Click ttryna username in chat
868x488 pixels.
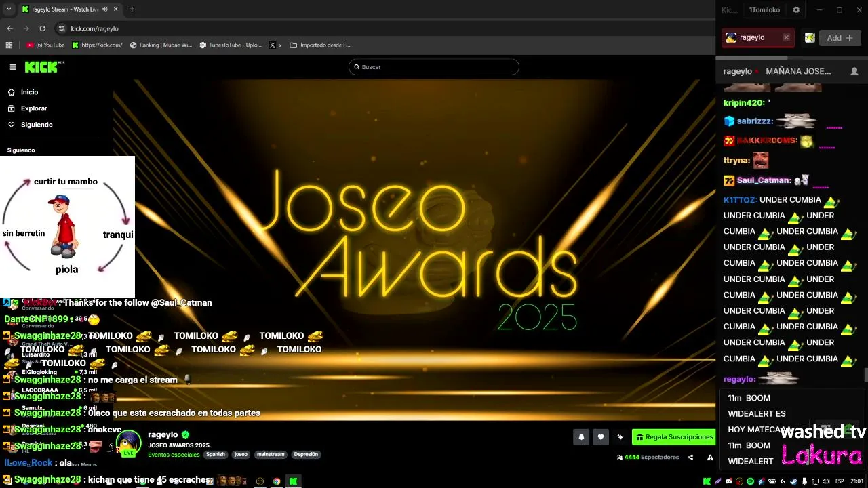coord(736,161)
